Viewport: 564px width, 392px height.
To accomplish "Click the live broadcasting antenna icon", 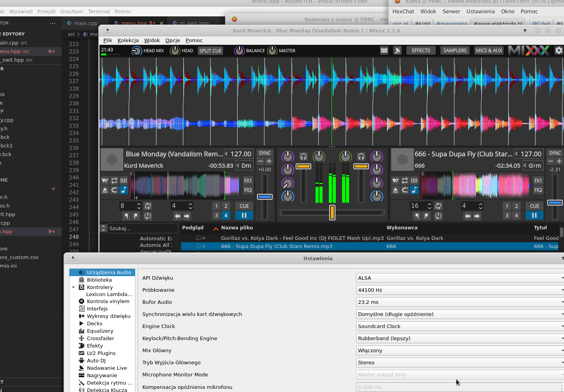I will [x=397, y=50].
